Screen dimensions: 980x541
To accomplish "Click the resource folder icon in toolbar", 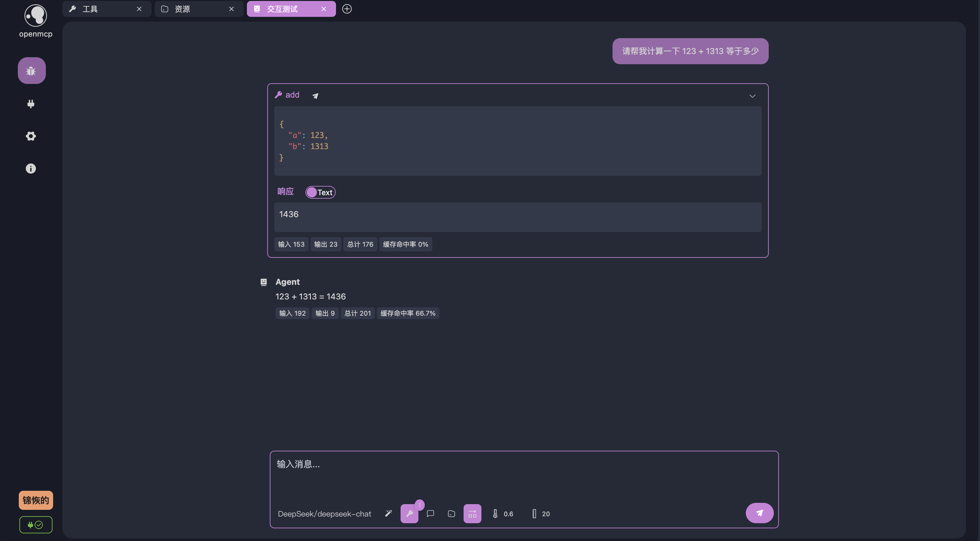I will (x=451, y=514).
